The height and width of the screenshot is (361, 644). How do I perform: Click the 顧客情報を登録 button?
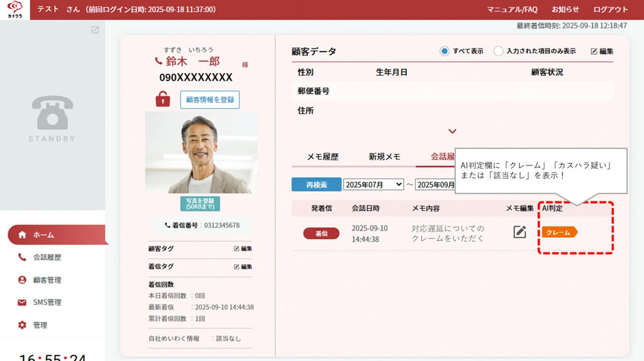pos(209,99)
